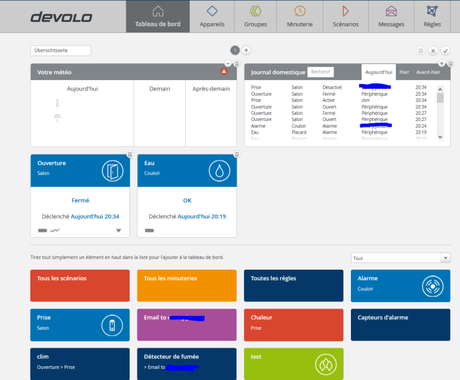Open the Règles rules section
This screenshot has height=380, width=460.
432,16
